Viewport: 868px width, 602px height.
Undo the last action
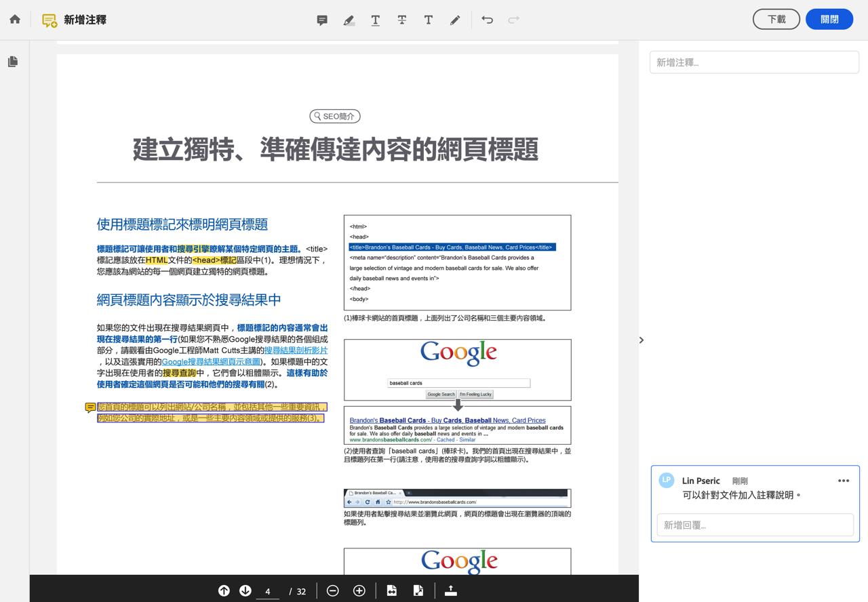click(x=487, y=20)
